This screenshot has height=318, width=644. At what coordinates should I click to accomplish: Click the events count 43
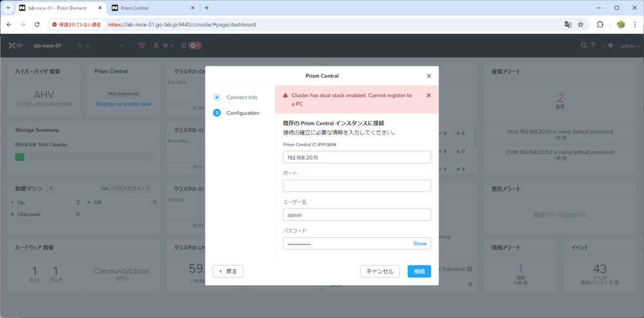click(x=600, y=269)
